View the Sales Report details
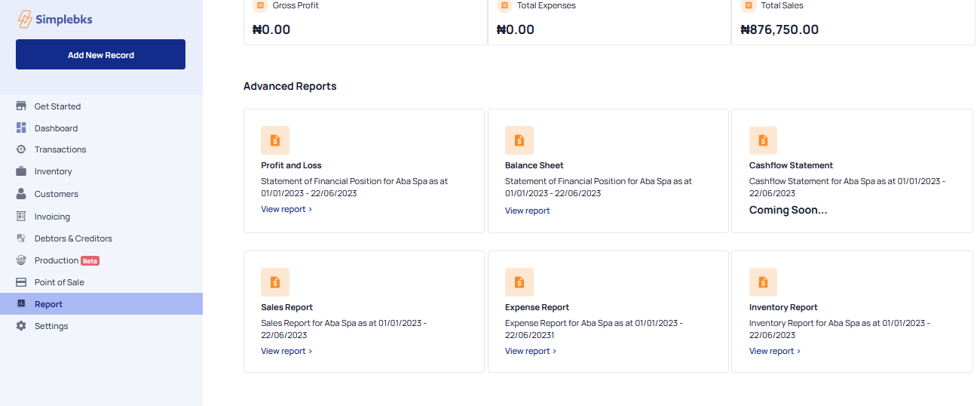The height and width of the screenshot is (406, 980). tap(286, 351)
